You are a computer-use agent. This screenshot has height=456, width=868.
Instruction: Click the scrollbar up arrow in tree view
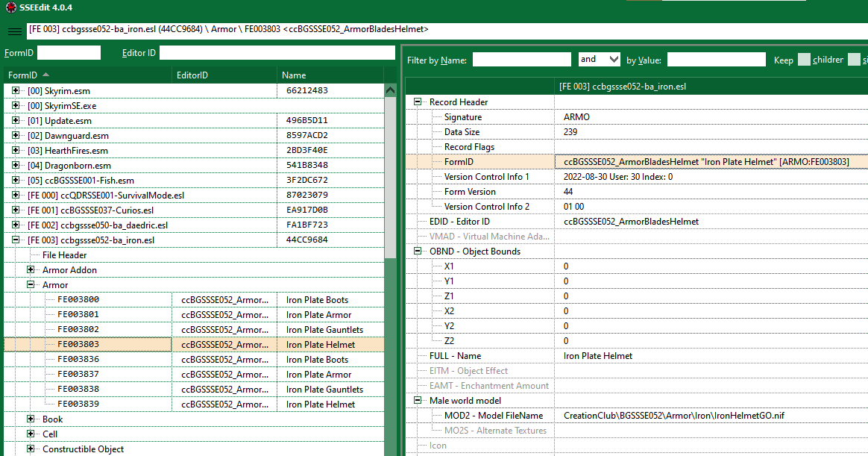point(390,90)
